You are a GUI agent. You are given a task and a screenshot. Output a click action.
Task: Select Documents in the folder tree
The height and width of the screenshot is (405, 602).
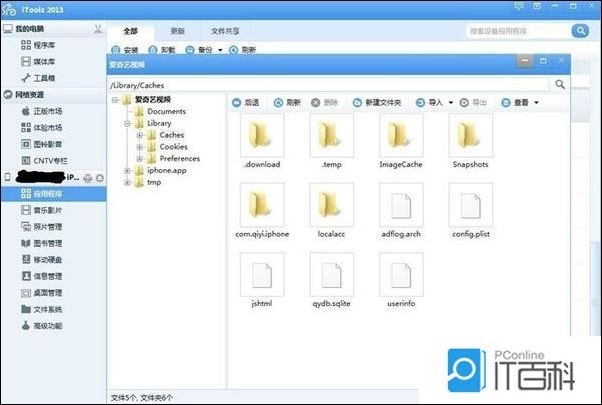tap(166, 112)
